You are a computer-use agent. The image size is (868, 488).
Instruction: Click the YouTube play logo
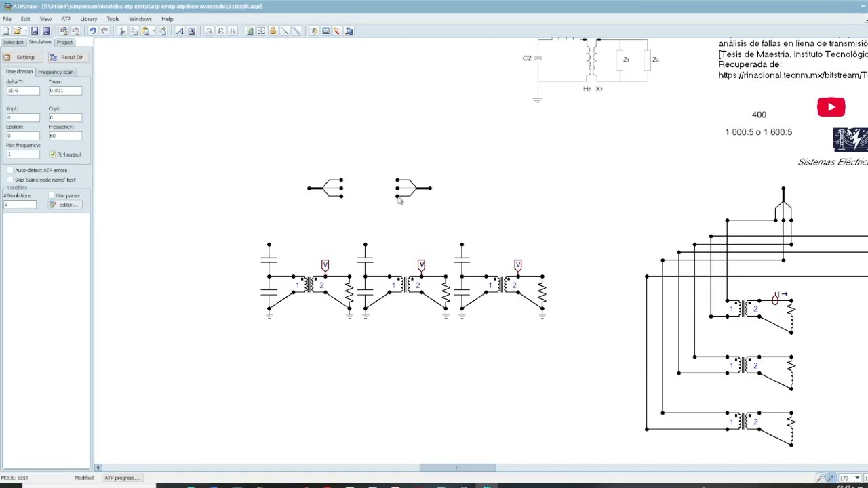(831, 107)
